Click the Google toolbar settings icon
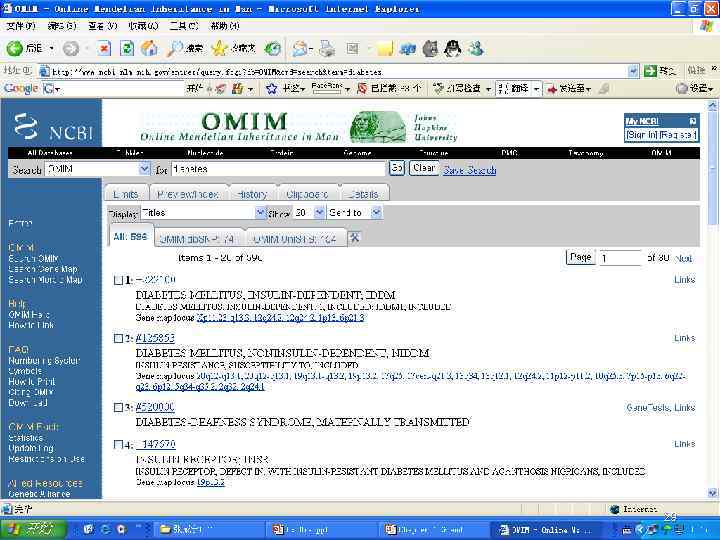The image size is (720, 540). click(682, 88)
